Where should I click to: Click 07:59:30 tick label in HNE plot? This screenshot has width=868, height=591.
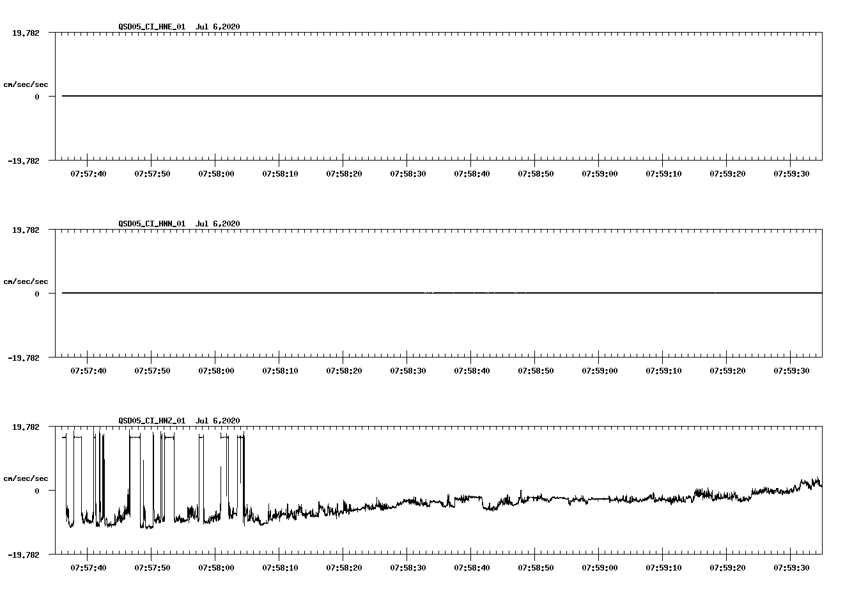click(791, 173)
